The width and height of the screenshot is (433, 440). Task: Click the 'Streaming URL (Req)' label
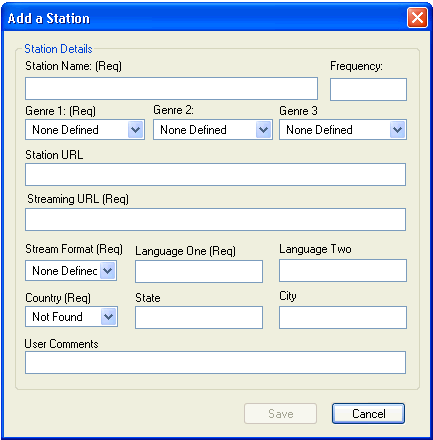(x=78, y=199)
